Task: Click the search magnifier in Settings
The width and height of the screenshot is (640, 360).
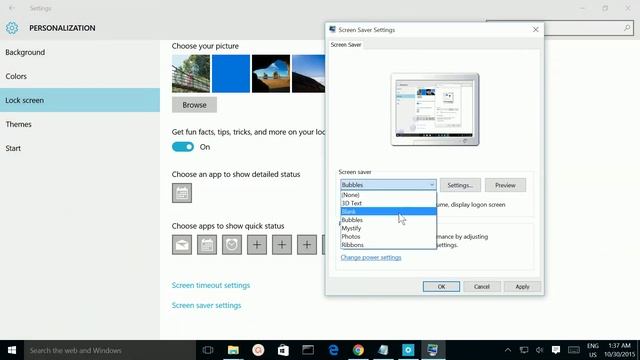Action: tap(627, 28)
